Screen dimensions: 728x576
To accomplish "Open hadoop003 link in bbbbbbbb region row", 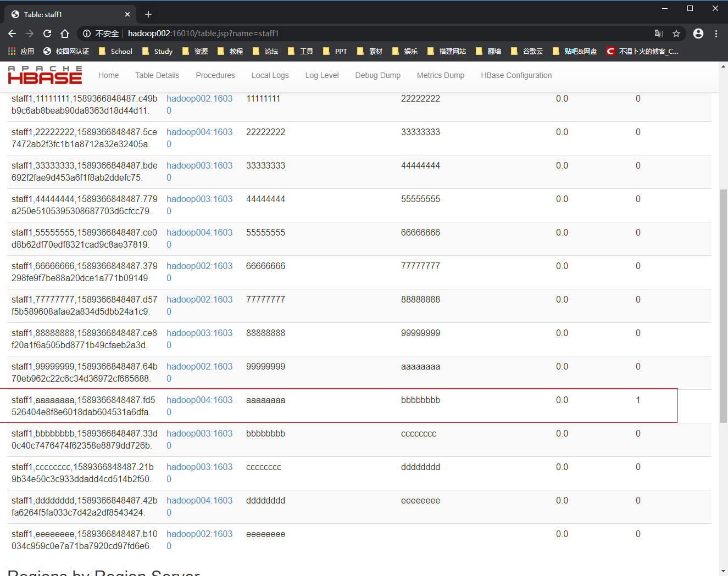I will point(199,439).
